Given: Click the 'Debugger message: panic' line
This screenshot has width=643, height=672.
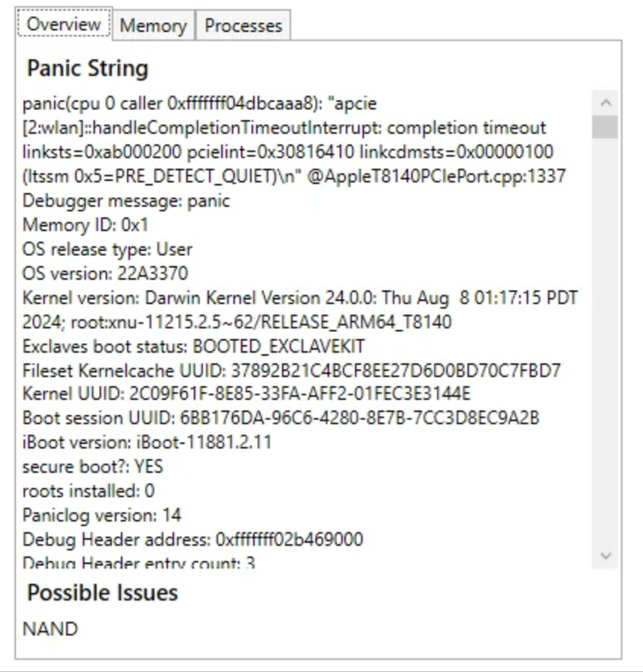Looking at the screenshot, I should [126, 201].
